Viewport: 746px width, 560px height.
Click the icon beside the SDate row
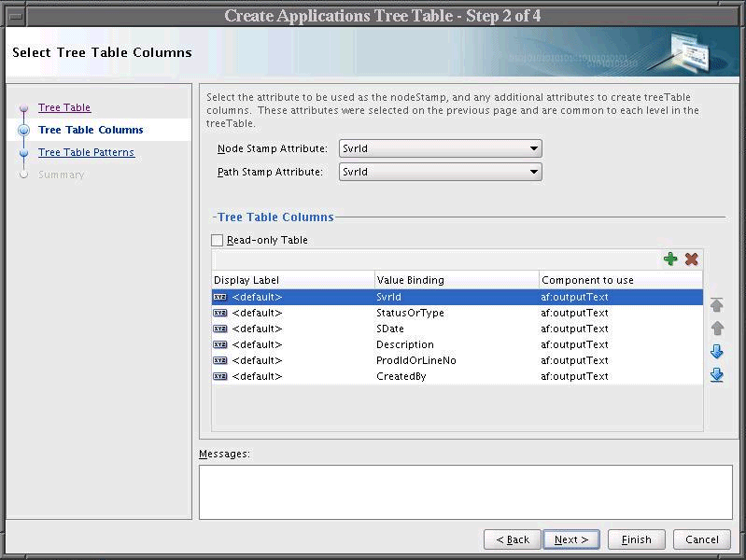pos(219,329)
